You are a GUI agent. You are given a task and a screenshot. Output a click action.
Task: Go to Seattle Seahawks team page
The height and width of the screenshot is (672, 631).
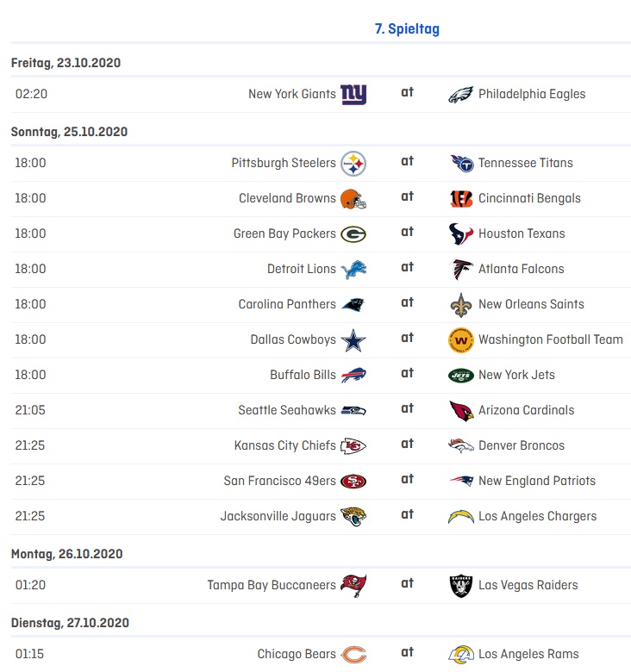click(287, 410)
